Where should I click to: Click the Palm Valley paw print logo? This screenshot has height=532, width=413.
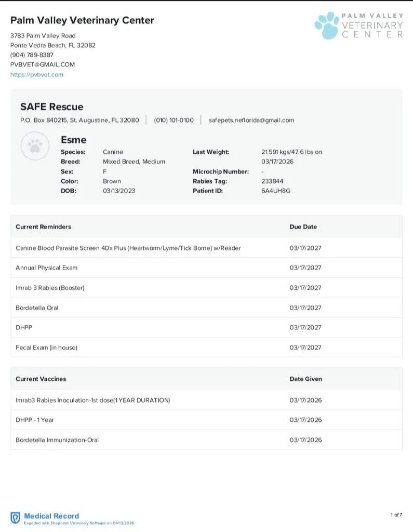click(326, 26)
